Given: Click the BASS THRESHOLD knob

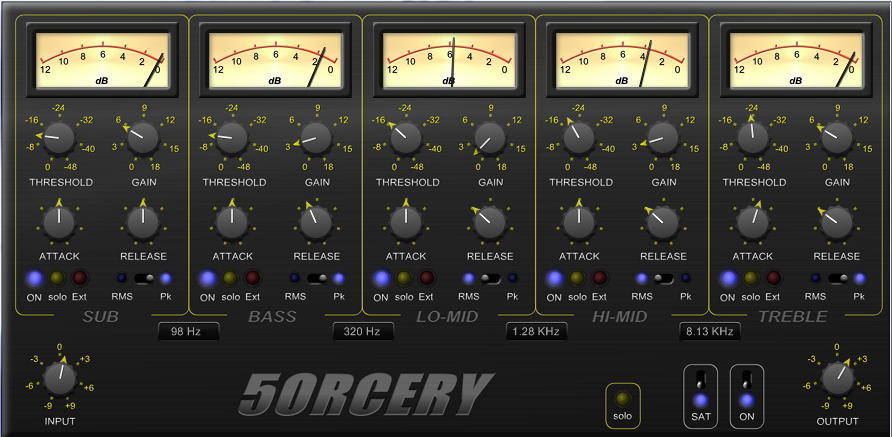Looking at the screenshot, I should pyautogui.click(x=232, y=137).
